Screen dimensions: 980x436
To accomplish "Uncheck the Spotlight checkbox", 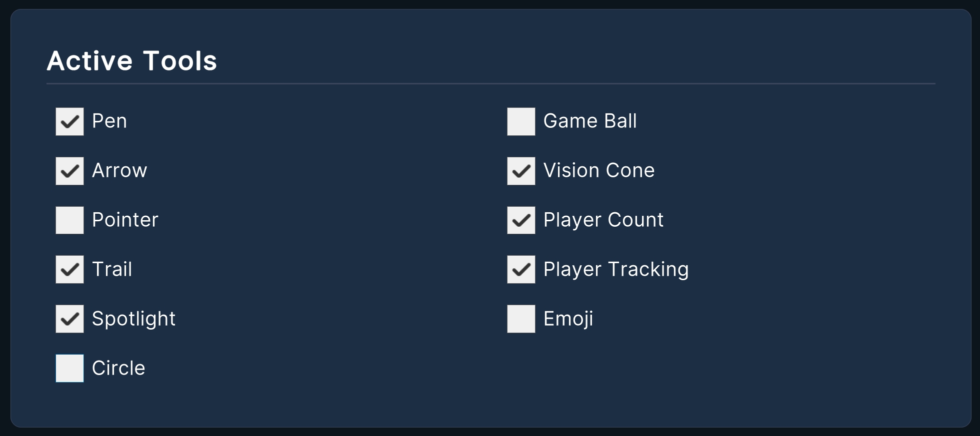I will click(69, 319).
